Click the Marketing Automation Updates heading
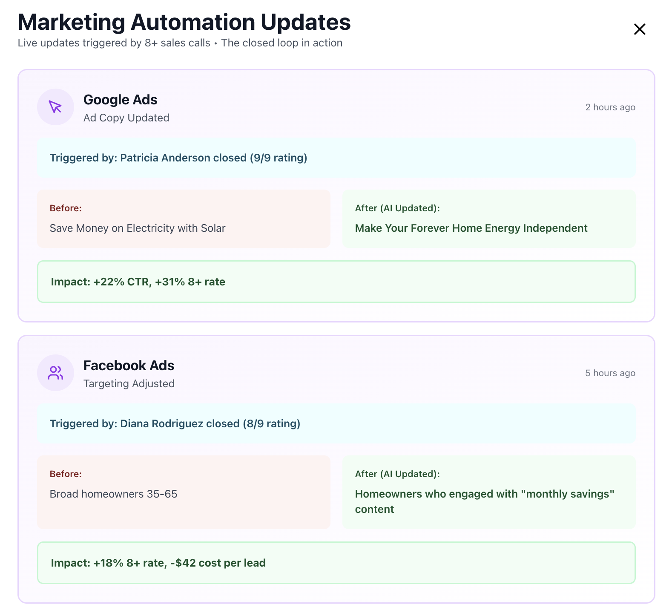672x616 pixels. coord(184,22)
